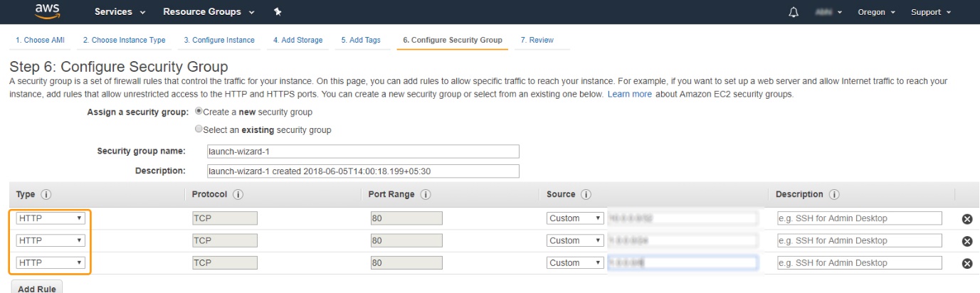Delete the first rule row
The height and width of the screenshot is (293, 980).
[967, 219]
